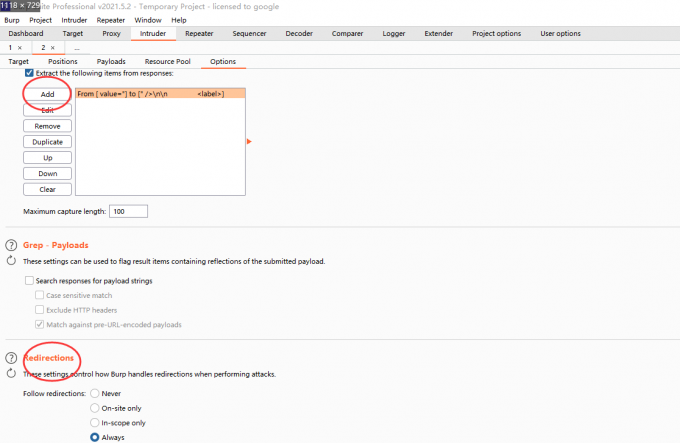Open help for Redirections section
Viewport: 680px width, 443px height.
11,358
